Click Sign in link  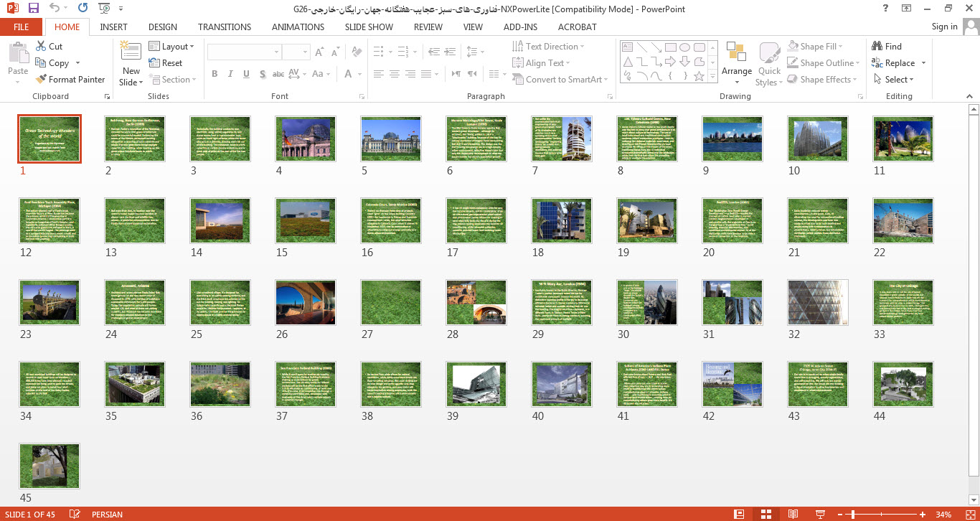click(x=944, y=27)
